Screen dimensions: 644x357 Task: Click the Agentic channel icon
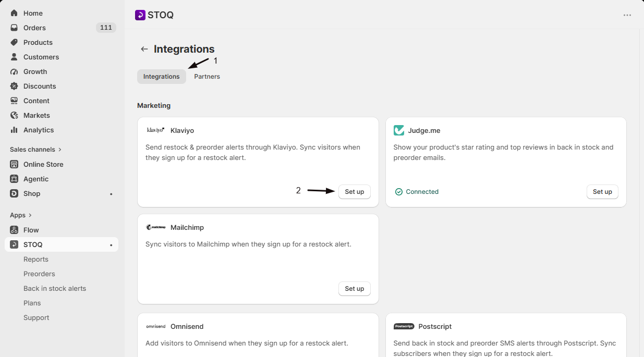click(x=14, y=179)
